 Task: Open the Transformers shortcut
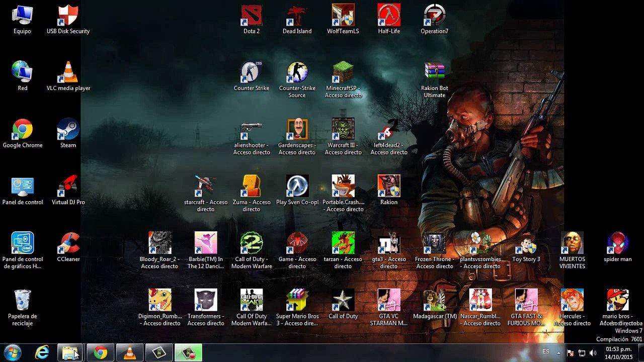206,308
